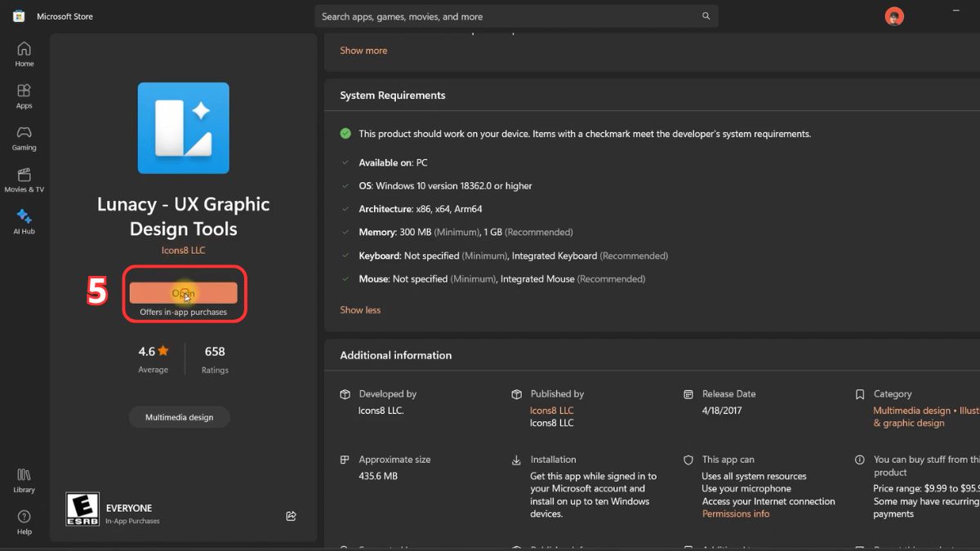980x551 pixels.
Task: Open the Permissions info link
Action: pyautogui.click(x=736, y=514)
